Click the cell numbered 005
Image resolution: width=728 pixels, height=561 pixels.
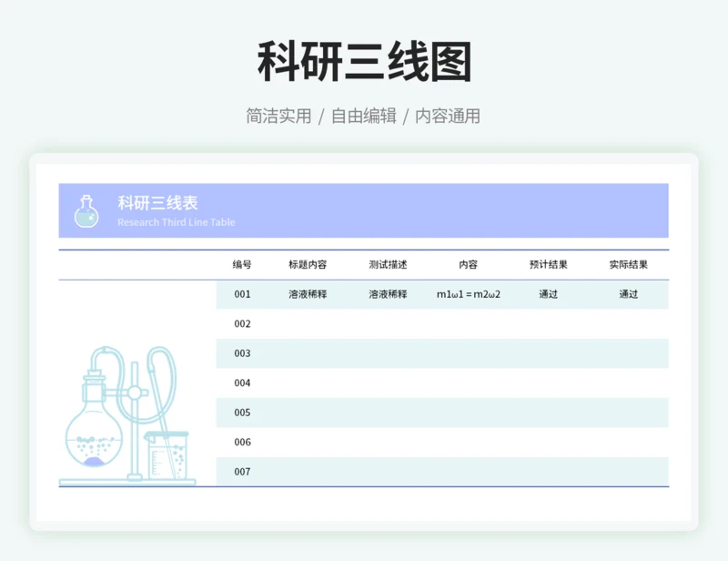(242, 413)
